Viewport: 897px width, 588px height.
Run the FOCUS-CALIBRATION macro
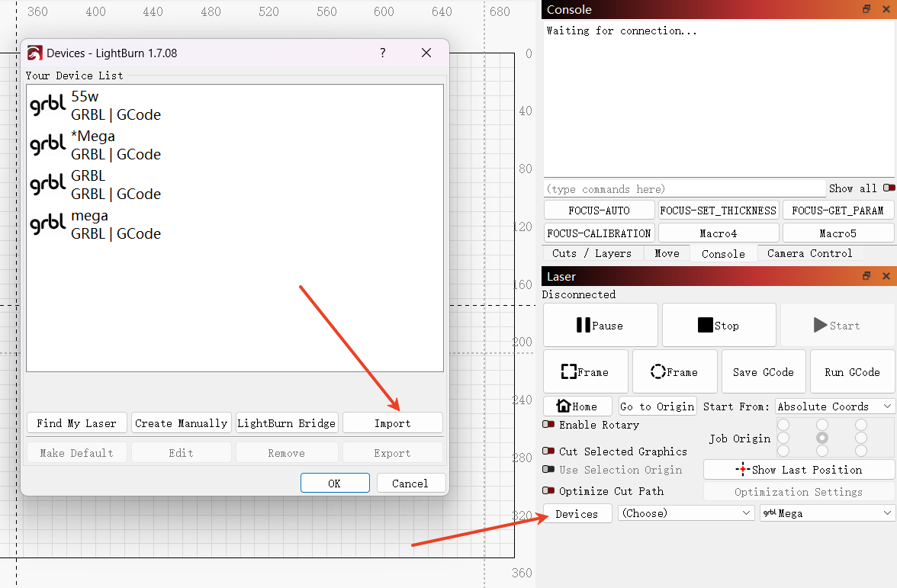[599, 233]
